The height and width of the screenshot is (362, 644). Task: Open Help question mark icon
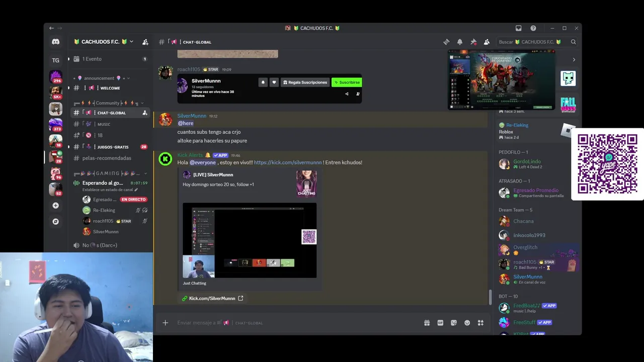point(533,28)
